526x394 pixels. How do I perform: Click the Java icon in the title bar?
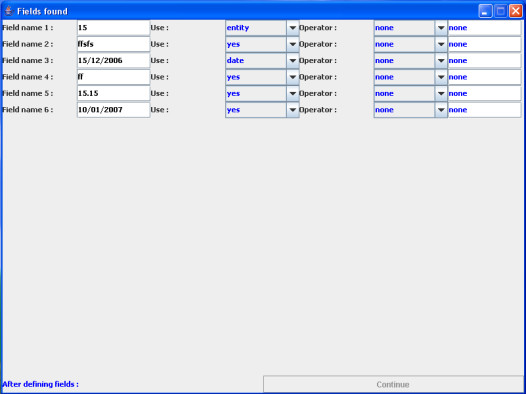click(x=9, y=11)
